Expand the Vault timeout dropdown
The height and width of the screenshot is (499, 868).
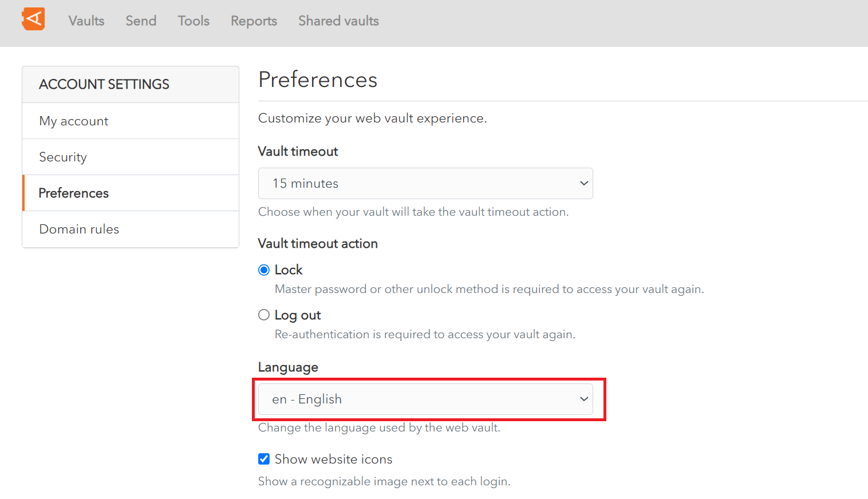click(425, 183)
